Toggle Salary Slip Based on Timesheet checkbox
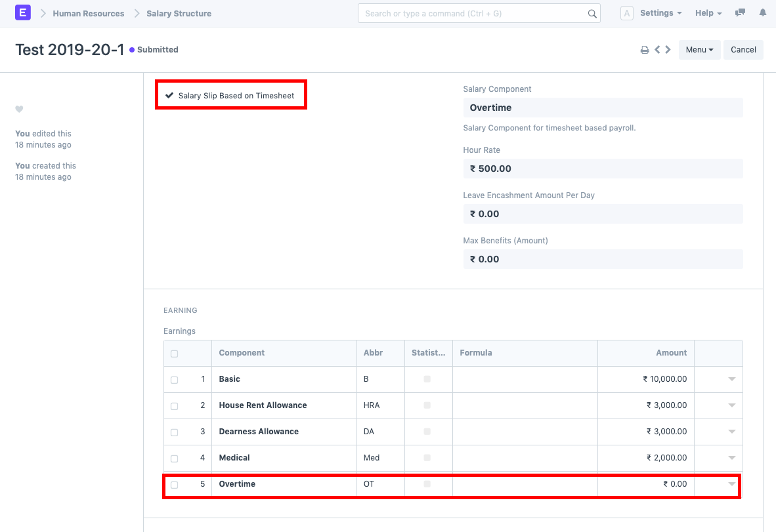This screenshot has height=532, width=776. click(169, 96)
